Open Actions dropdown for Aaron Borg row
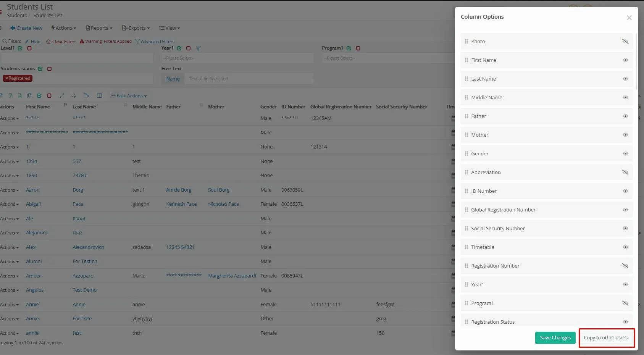644x355 pixels. (10, 190)
